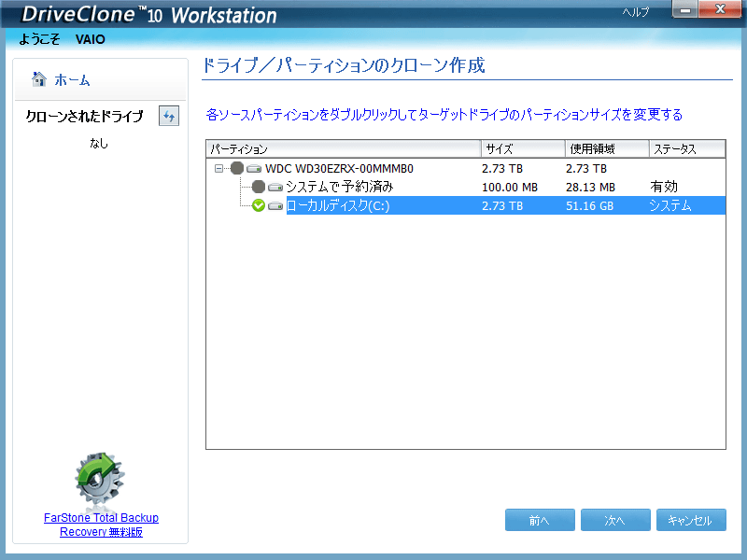Minimize the DriveClone window
The height and width of the screenshot is (560, 747).
coord(685,9)
